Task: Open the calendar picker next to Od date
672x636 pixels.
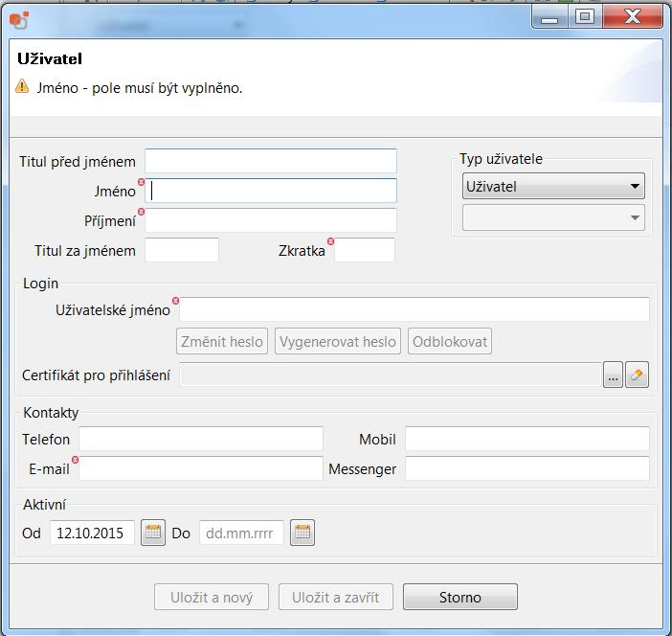Action: (153, 533)
